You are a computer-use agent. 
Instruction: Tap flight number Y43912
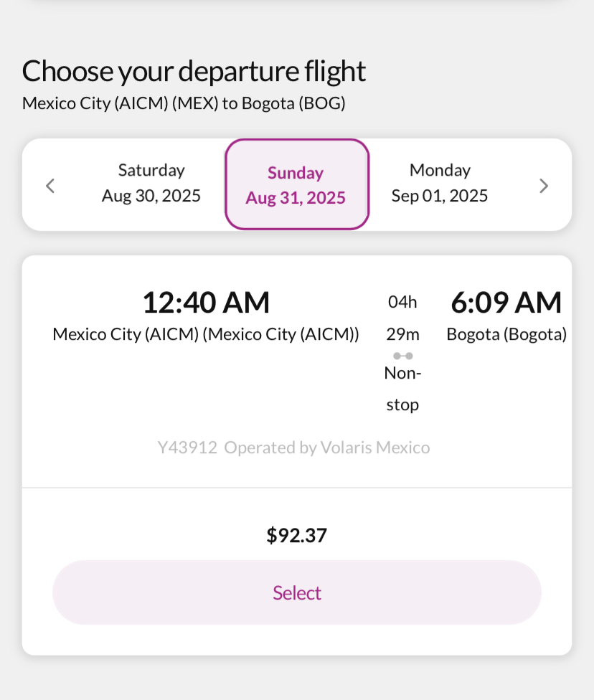click(187, 448)
